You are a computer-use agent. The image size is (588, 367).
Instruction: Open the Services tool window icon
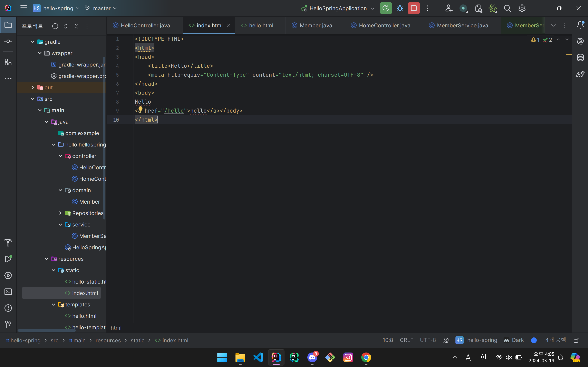pyautogui.click(x=8, y=275)
